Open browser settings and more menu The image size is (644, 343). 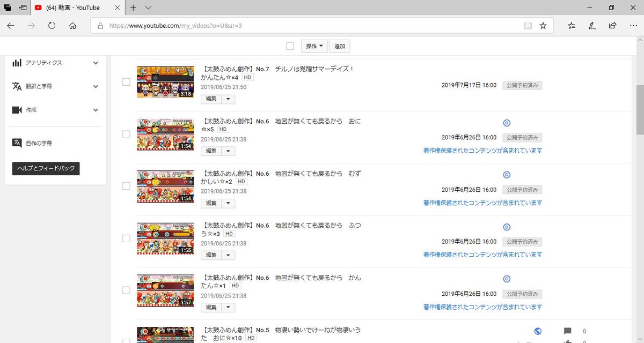click(633, 26)
